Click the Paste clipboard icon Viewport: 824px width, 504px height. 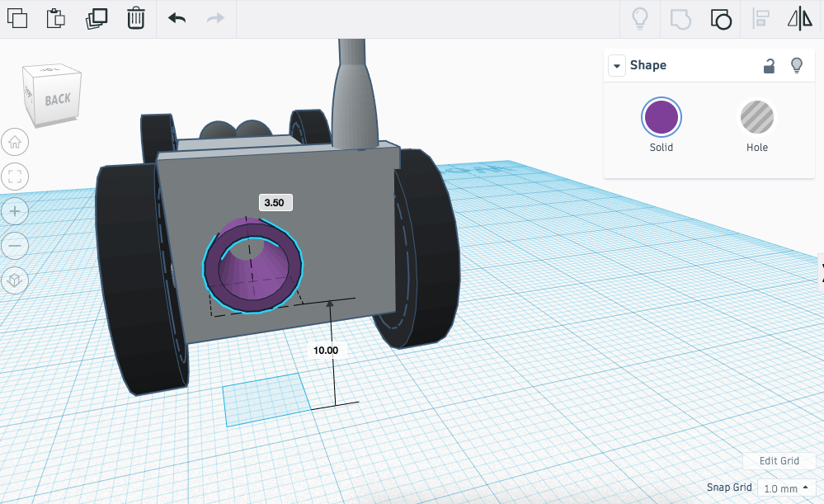(x=56, y=18)
